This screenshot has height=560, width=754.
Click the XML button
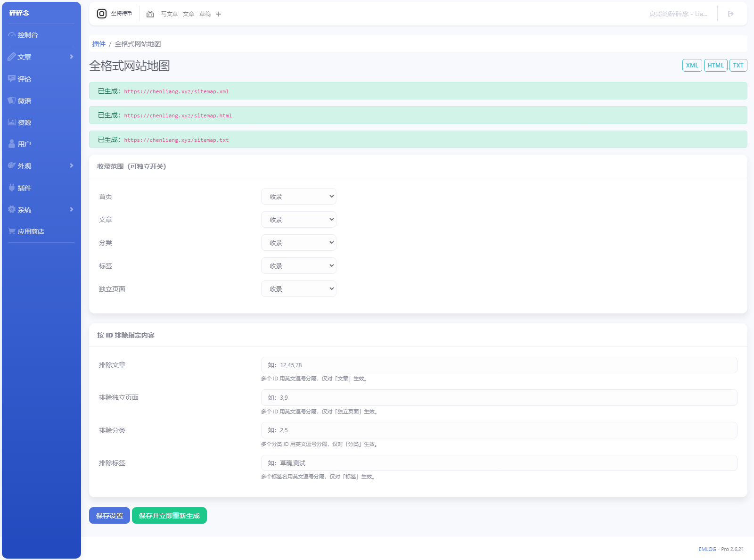[692, 66]
